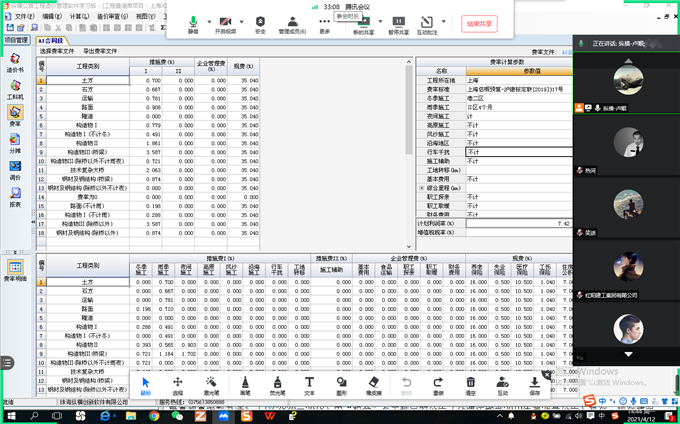Toggle camera with 开启视频
This screenshot has width=680, height=424.
click(x=226, y=24)
